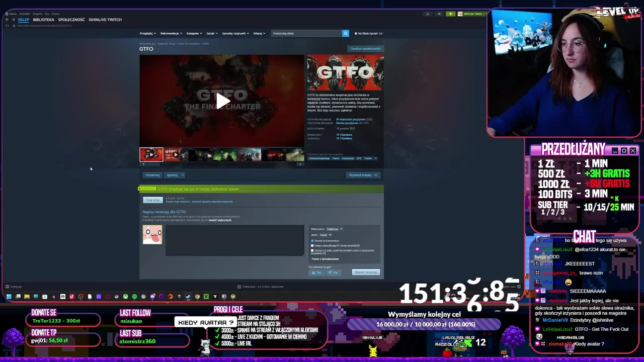Open 10 Chambers producent link

point(344,135)
